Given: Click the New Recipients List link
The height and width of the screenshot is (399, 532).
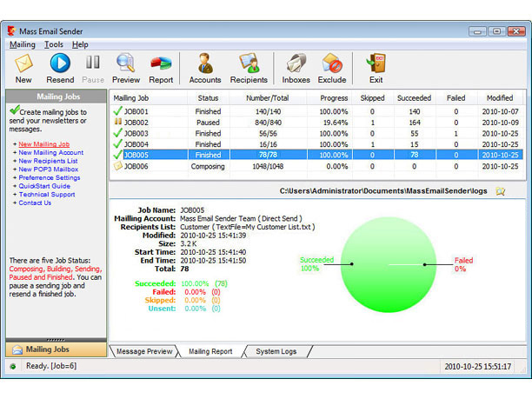Looking at the screenshot, I should tap(48, 161).
